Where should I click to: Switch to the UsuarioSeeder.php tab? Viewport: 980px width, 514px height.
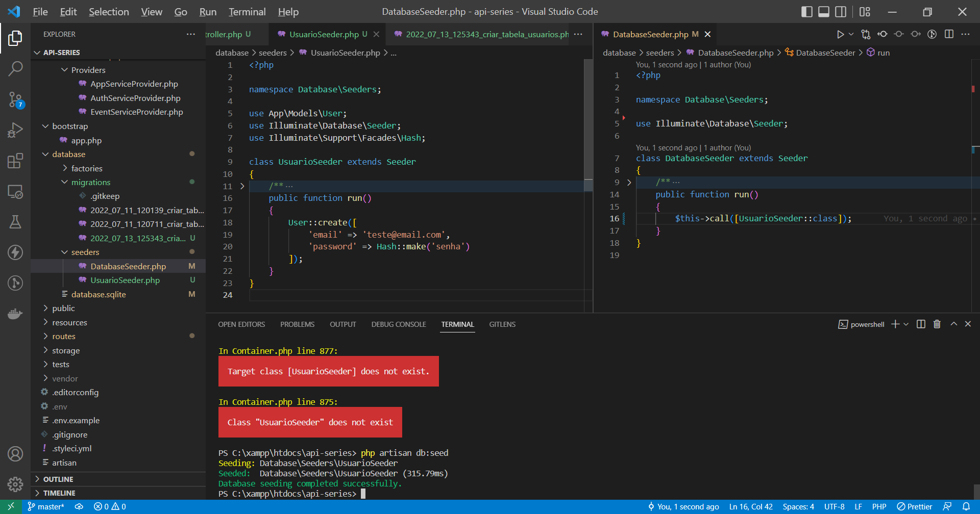click(x=324, y=34)
